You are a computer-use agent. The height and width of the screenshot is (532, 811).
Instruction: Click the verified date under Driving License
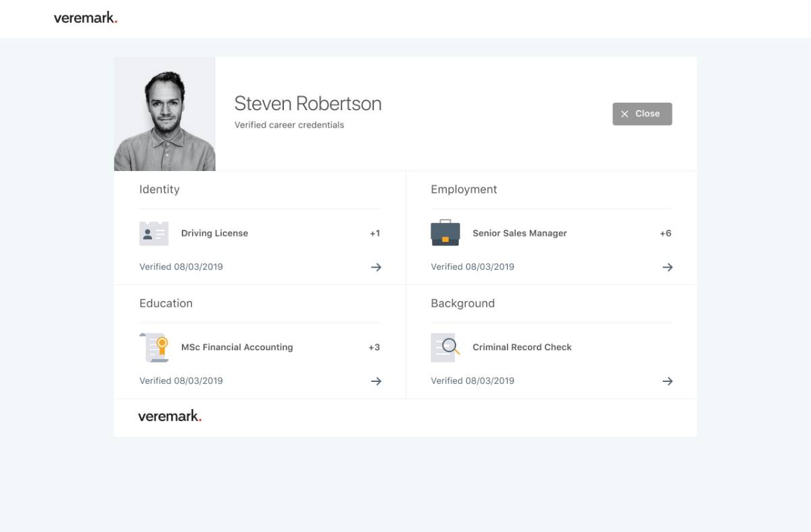181,267
